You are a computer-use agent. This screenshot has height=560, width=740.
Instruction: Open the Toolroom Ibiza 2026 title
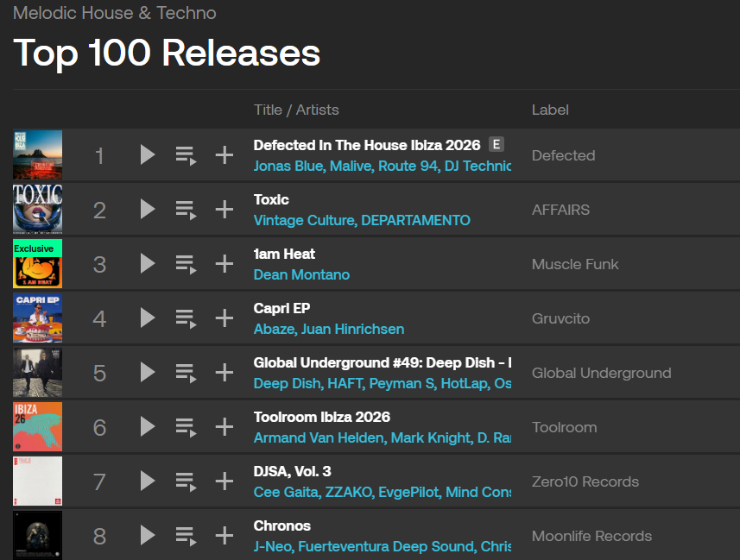tap(322, 417)
